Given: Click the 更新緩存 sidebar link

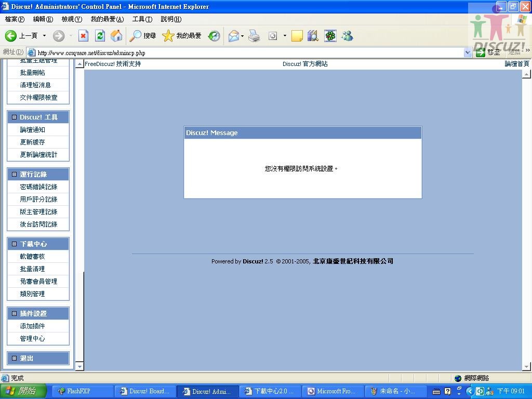Looking at the screenshot, I should pos(32,142).
